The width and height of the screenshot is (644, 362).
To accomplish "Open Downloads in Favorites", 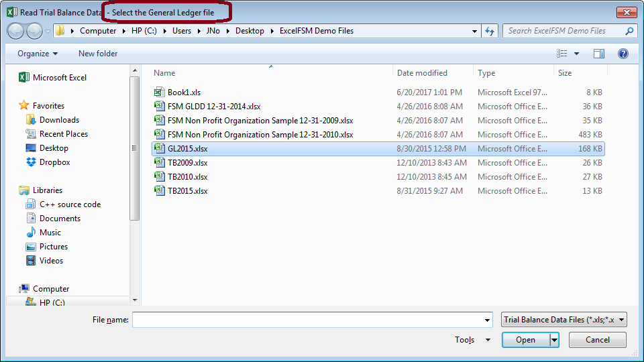I will (x=52, y=120).
